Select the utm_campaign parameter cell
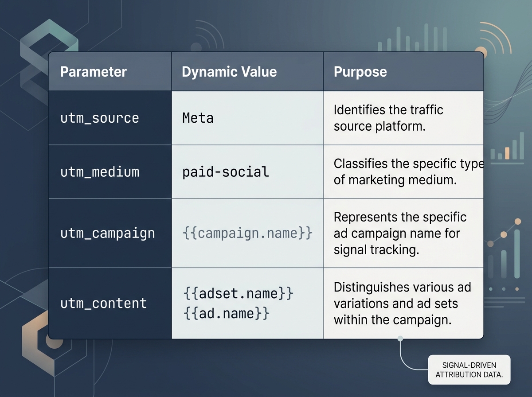 (x=110, y=233)
